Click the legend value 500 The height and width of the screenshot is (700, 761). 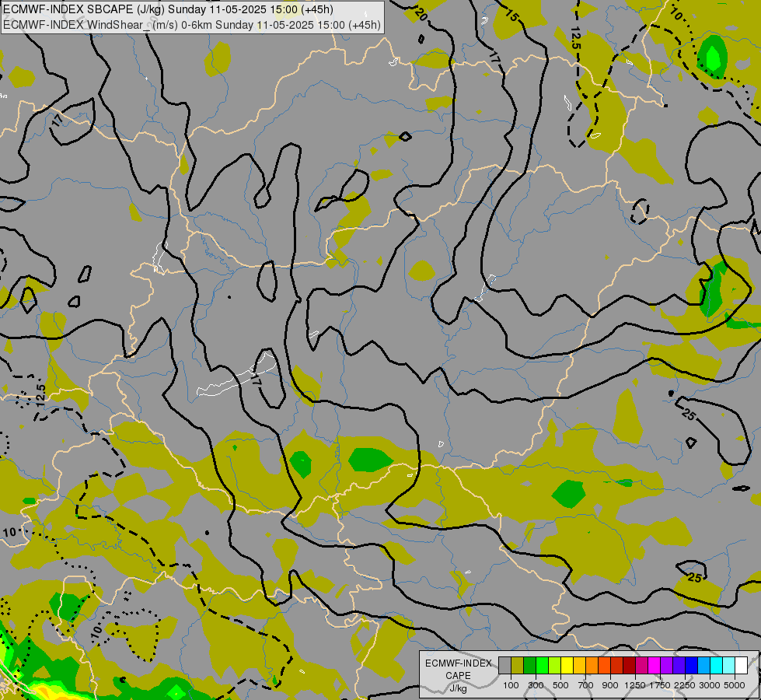[560, 685]
